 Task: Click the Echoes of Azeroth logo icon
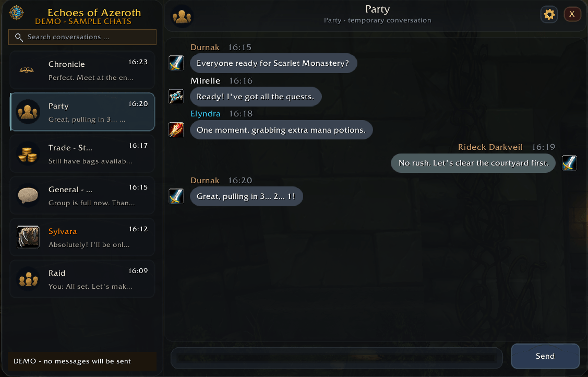17,13
